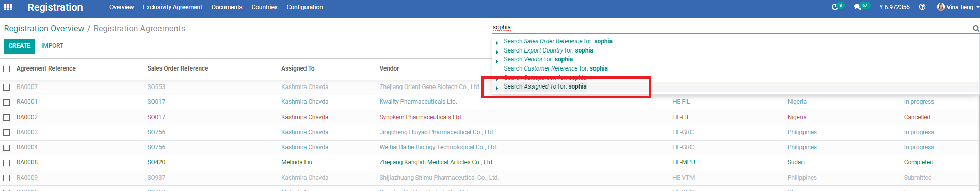Sort by Assigned To column header

tap(298, 68)
